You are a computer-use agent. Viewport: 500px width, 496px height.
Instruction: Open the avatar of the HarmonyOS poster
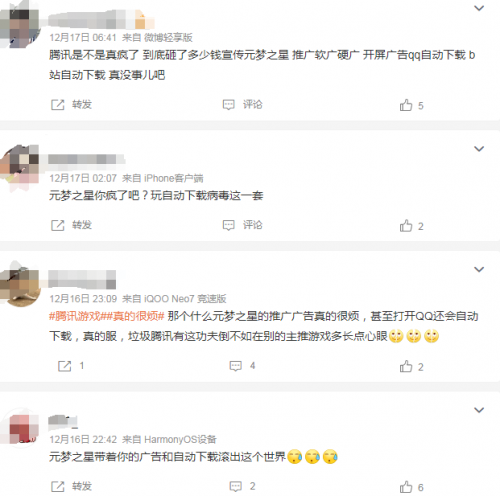(21, 429)
